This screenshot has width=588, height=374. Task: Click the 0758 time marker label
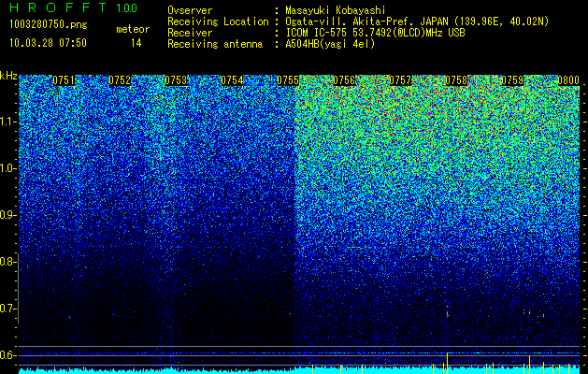pos(456,80)
